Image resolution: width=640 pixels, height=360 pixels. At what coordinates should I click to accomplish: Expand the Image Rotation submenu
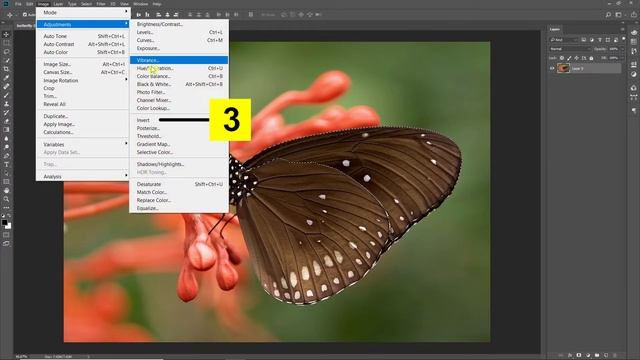[x=83, y=80]
